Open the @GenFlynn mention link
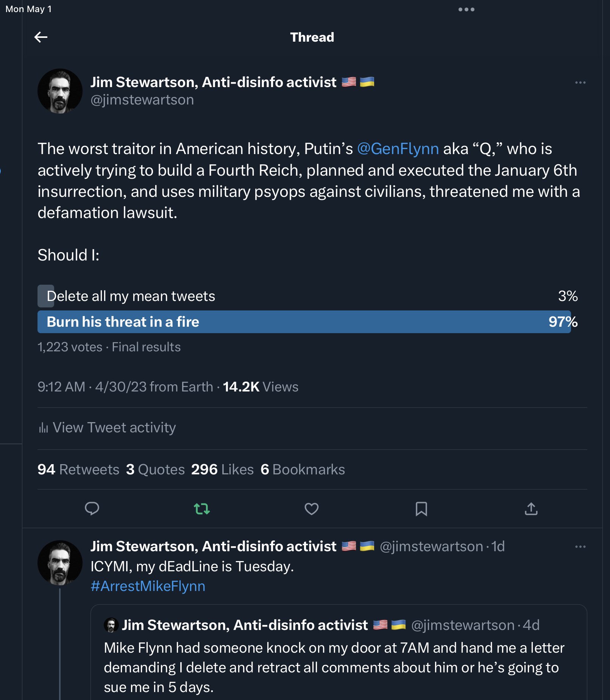This screenshot has height=700, width=610. click(x=398, y=149)
